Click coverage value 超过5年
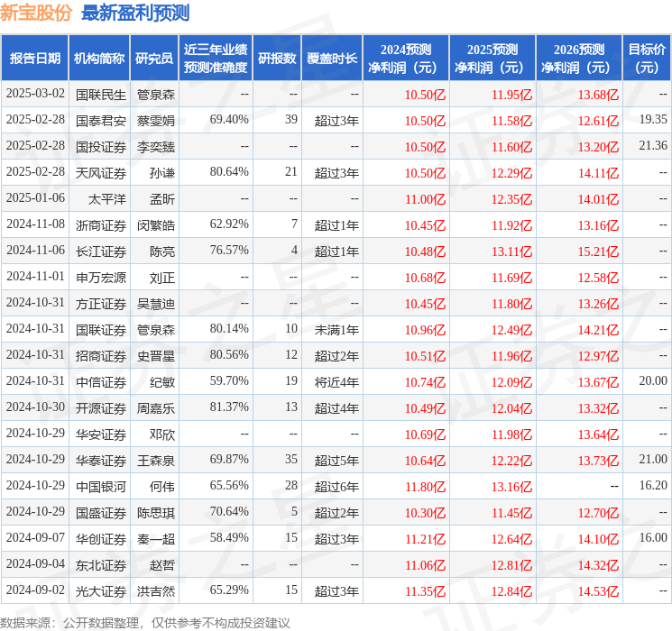The image size is (672, 631). click(x=336, y=460)
